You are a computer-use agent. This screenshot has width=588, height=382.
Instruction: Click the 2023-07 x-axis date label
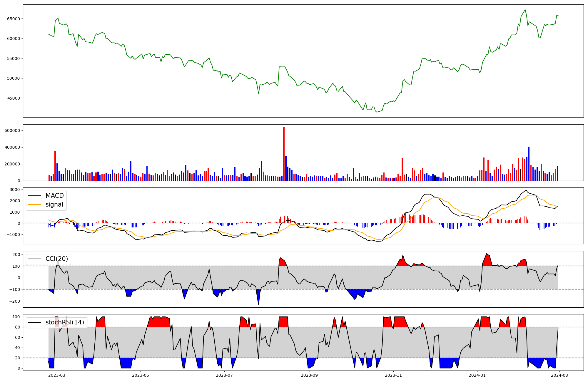point(225,375)
